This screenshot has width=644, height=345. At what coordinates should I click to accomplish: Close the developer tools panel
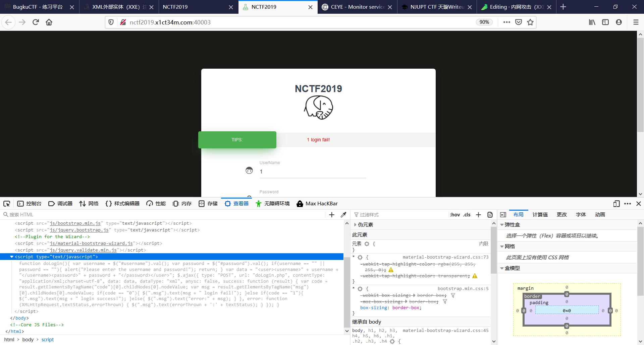[639, 204]
